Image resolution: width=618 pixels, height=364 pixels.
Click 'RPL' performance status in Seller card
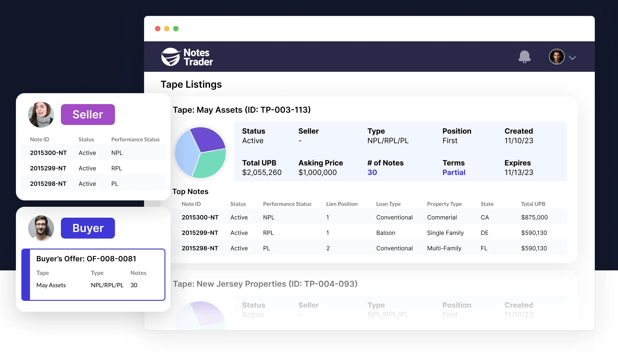click(x=117, y=168)
